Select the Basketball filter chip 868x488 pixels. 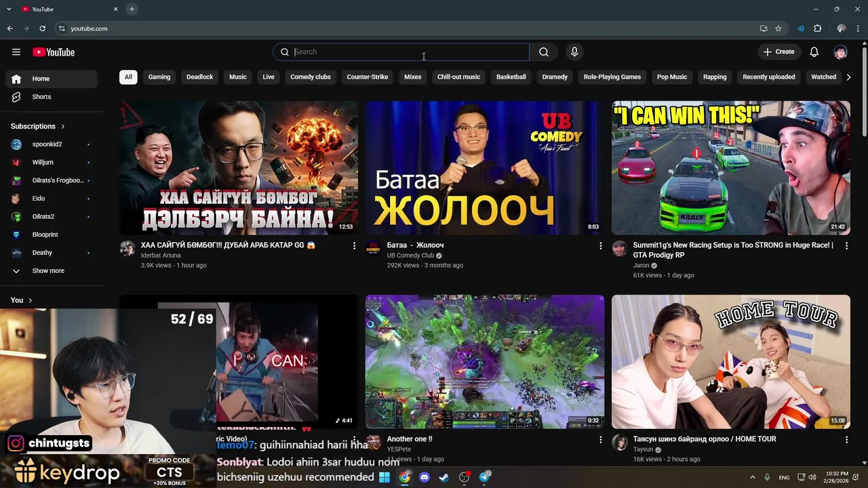pos(511,77)
